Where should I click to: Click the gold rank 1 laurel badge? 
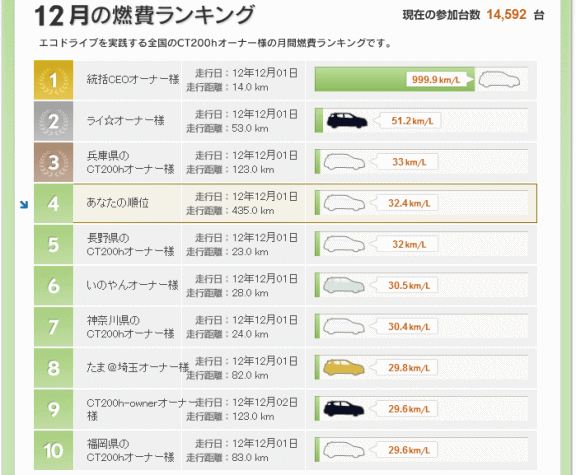53,80
